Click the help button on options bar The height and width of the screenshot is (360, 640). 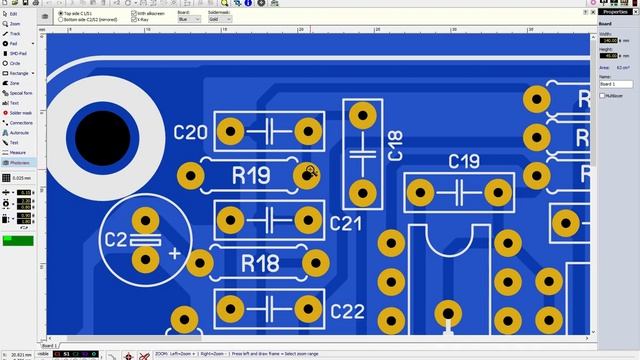pos(585,13)
